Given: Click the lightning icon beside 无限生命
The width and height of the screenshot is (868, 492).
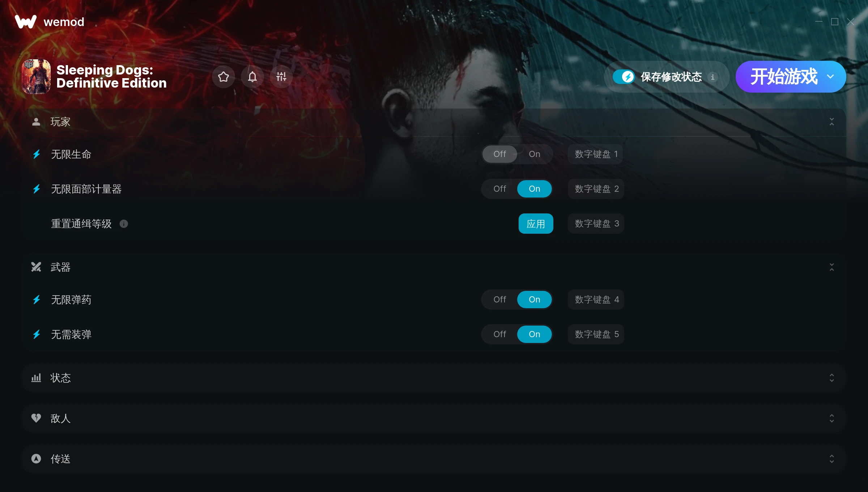Looking at the screenshot, I should tap(37, 154).
